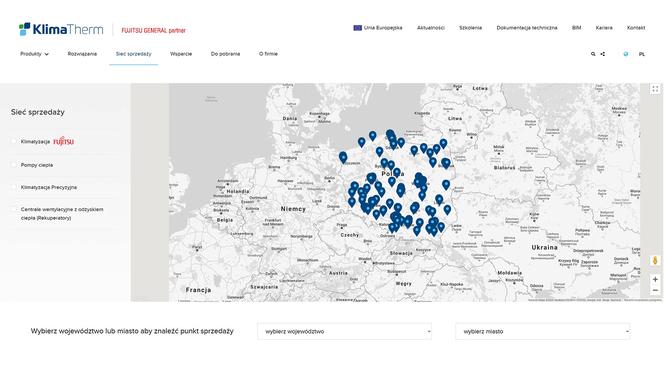
Task: Click the 'Wybierz województwo lub miasto' prompt text
Action: click(132, 331)
